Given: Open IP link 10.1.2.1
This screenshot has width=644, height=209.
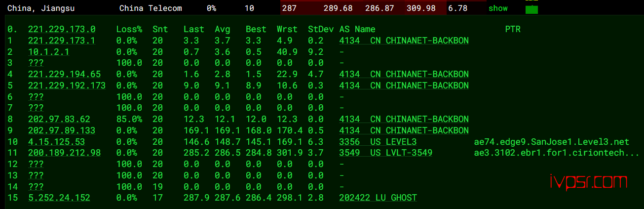Looking at the screenshot, I should point(48,52).
